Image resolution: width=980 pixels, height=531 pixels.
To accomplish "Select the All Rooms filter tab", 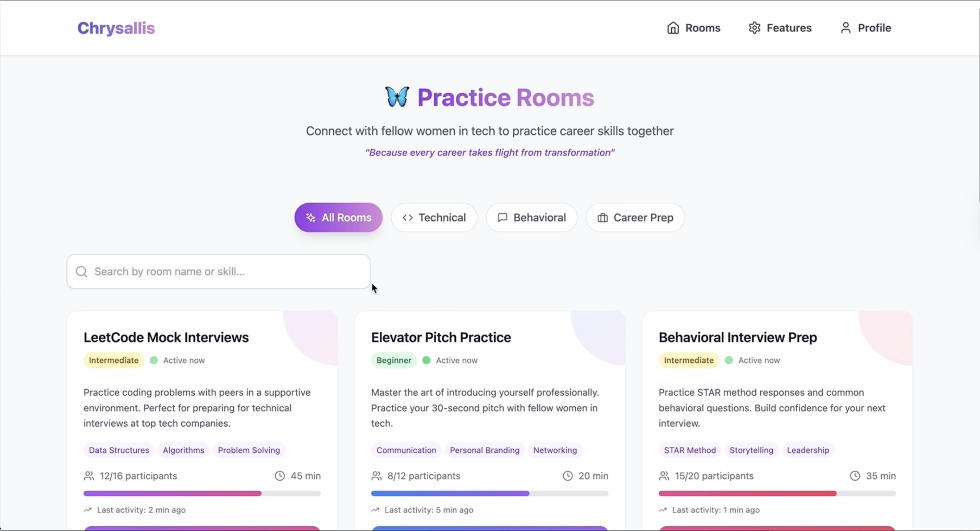I will (338, 218).
